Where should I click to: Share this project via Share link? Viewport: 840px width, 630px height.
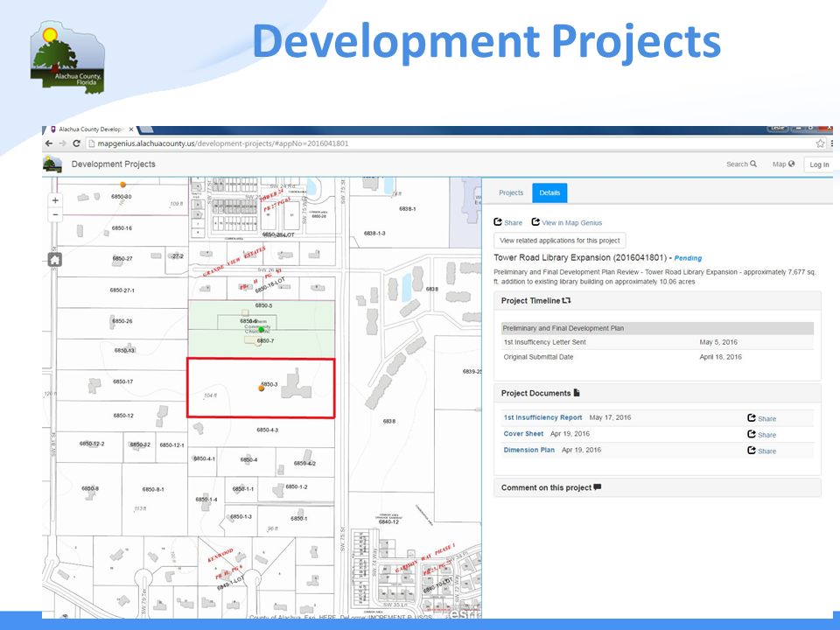[507, 222]
